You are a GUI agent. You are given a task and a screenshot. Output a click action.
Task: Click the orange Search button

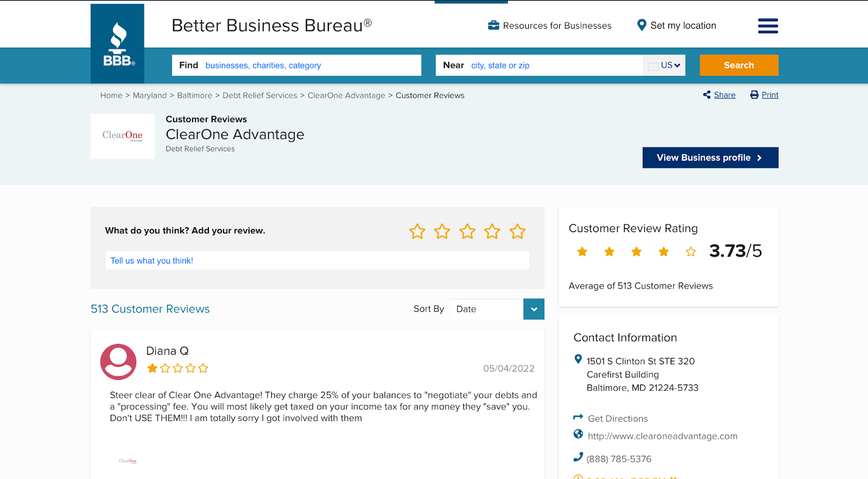click(739, 65)
